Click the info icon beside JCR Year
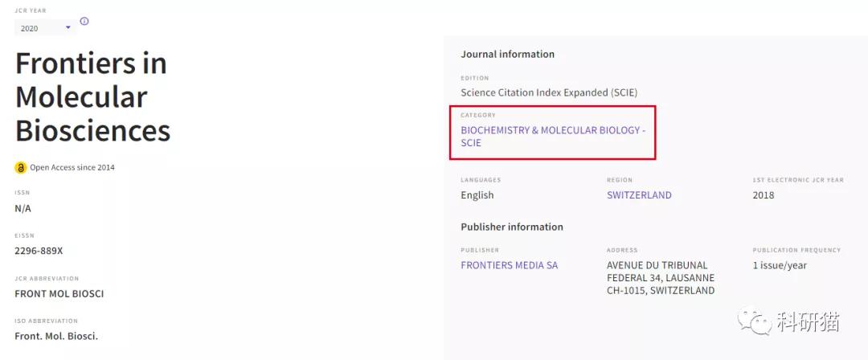The height and width of the screenshot is (360, 868). [84, 21]
